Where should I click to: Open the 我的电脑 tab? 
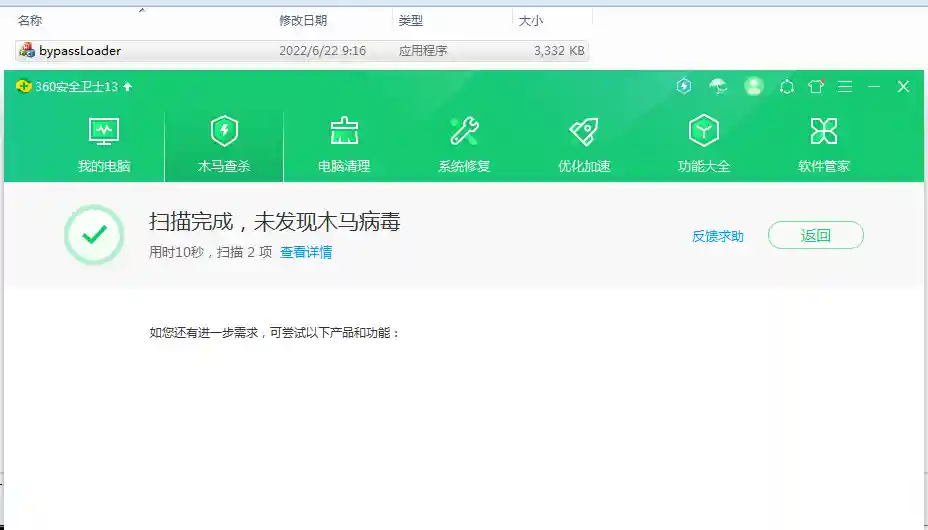click(104, 146)
